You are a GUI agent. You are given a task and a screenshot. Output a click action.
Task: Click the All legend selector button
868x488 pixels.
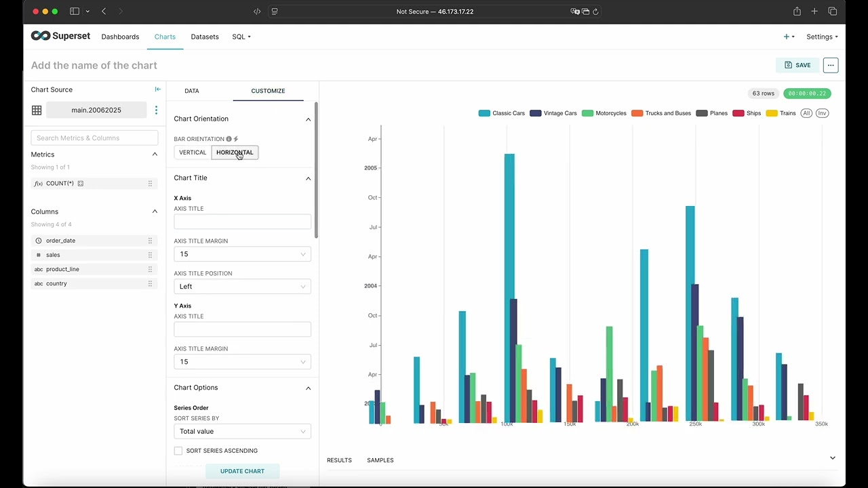[806, 113]
